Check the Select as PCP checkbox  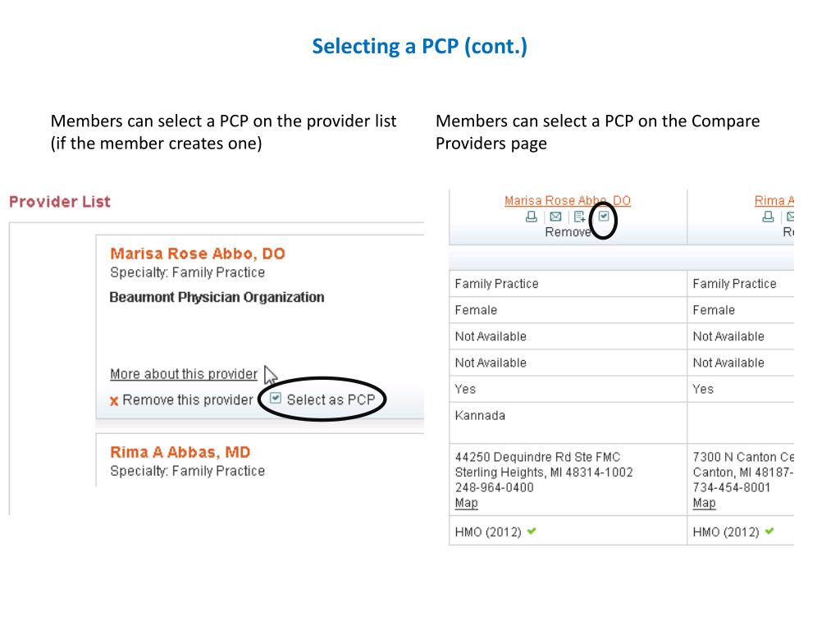(276, 398)
